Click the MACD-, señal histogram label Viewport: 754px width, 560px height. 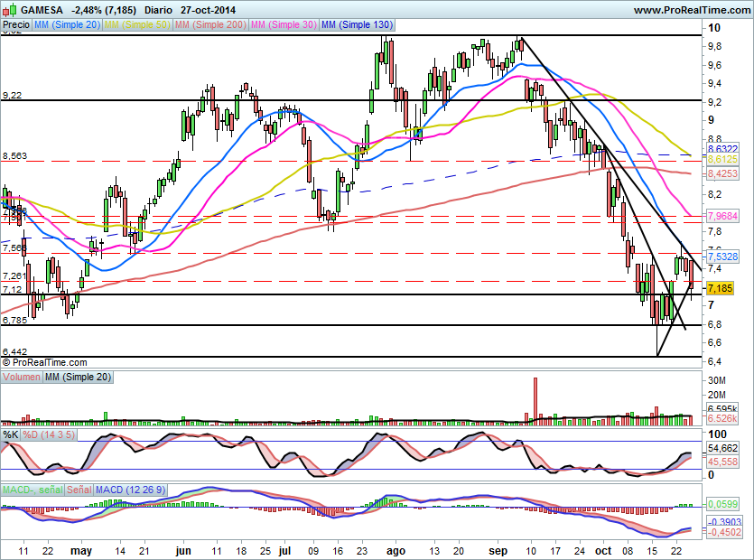(33, 490)
